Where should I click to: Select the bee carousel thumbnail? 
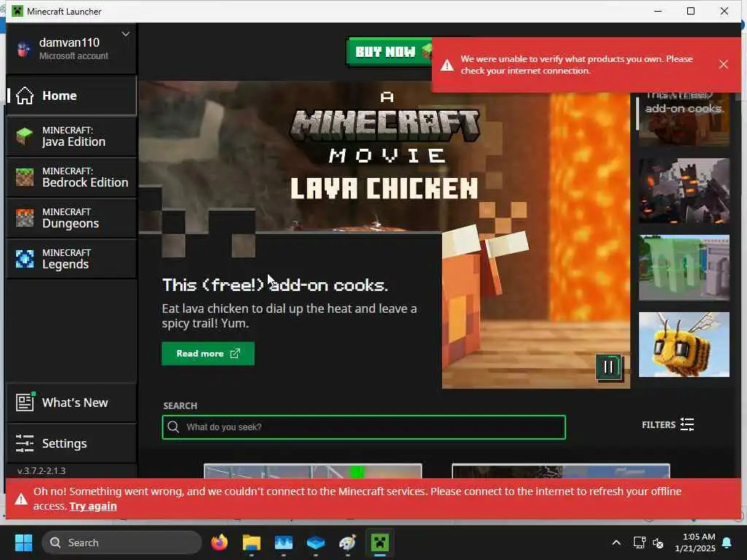[x=684, y=345]
